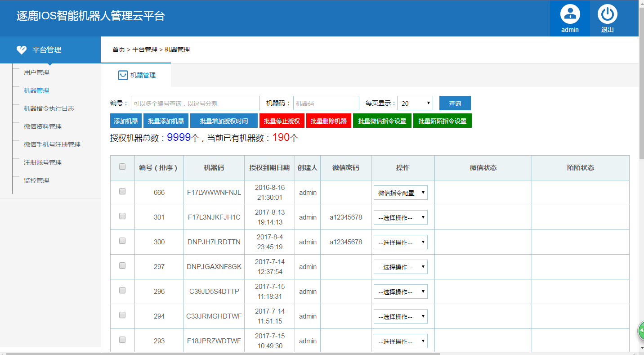
Task: Click the power logout icon
Action: 607,14
